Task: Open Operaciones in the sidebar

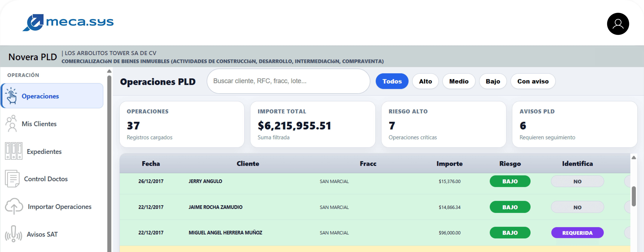Action: tap(52, 96)
